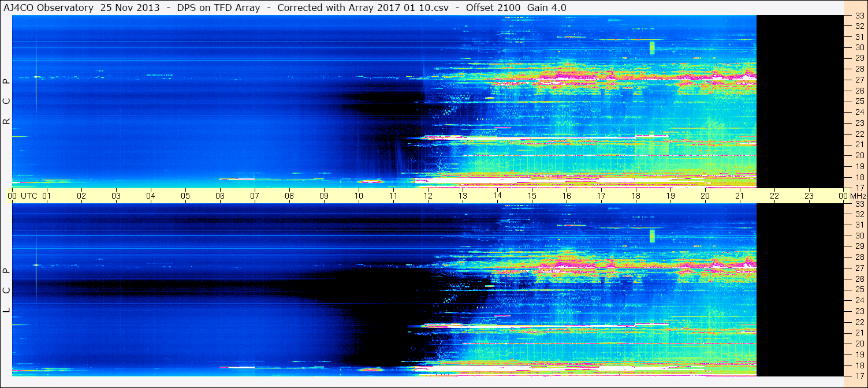Select the 05 hour mark on UTC axis
The width and height of the screenshot is (868, 388).
click(185, 196)
